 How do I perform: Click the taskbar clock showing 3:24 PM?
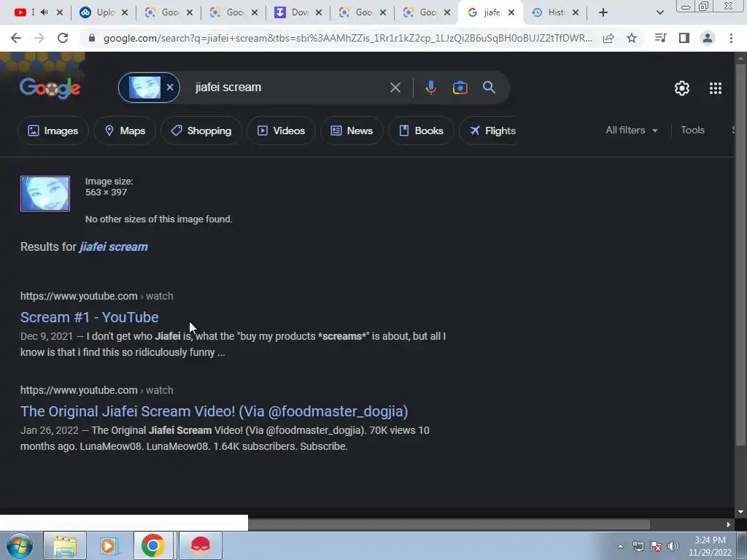pyautogui.click(x=710, y=546)
